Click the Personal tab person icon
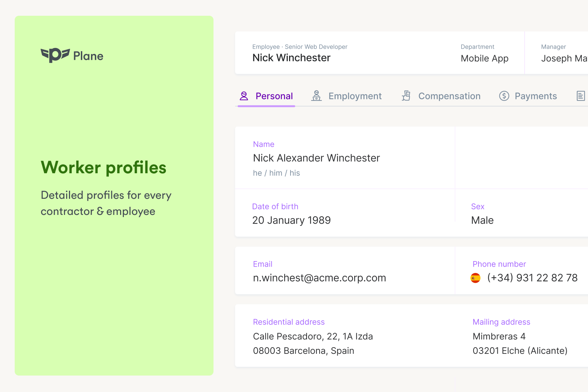This screenshot has height=392, width=588. (244, 96)
